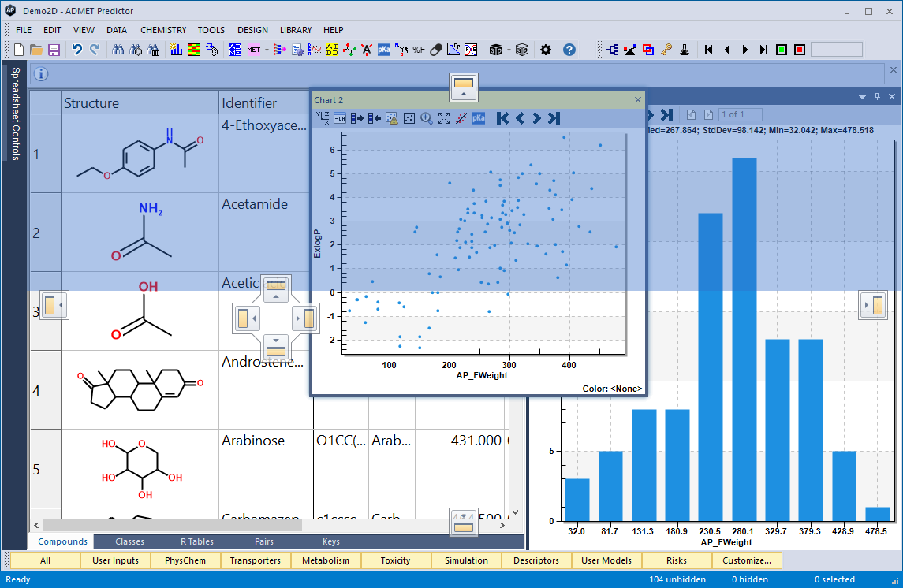Click the pKa icon in Chart 2 toolbar
Viewport: 903px width, 588px height.
coord(479,118)
